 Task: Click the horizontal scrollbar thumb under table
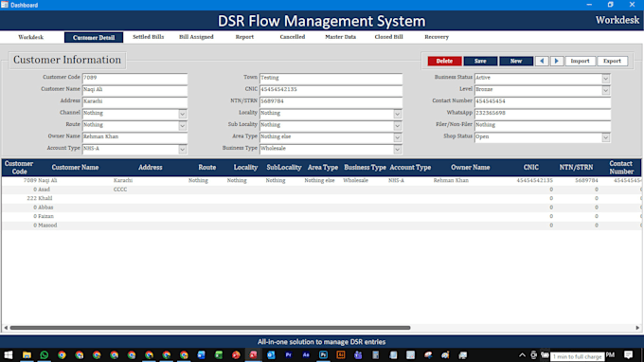click(210, 328)
